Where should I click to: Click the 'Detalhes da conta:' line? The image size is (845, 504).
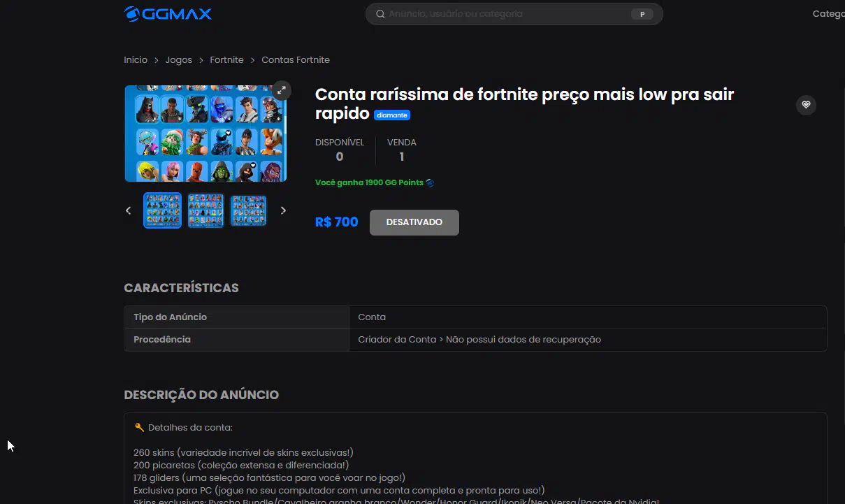tap(190, 428)
